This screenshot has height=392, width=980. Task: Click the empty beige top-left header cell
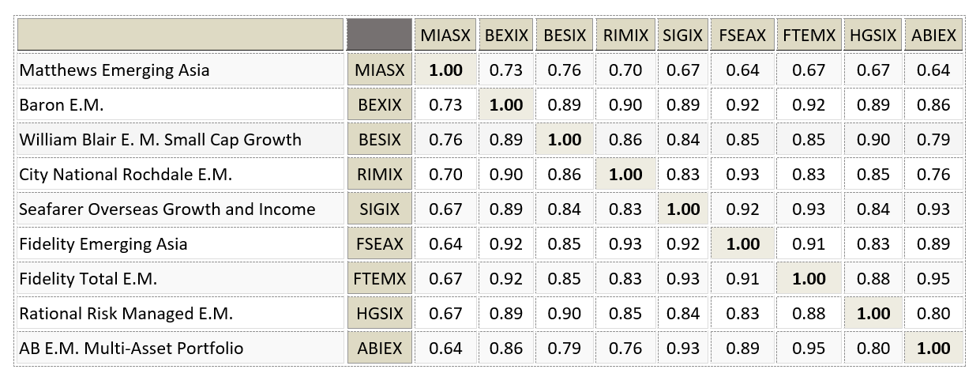point(180,35)
